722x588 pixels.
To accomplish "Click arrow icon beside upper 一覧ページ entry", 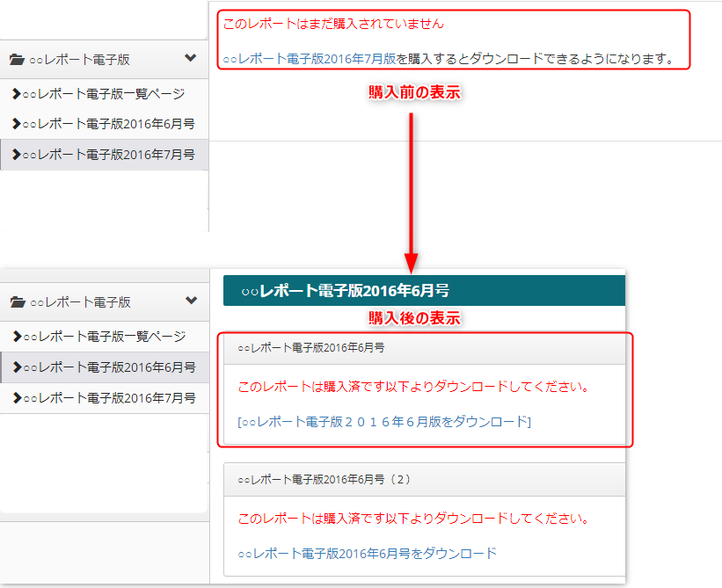I will pos(17,94).
